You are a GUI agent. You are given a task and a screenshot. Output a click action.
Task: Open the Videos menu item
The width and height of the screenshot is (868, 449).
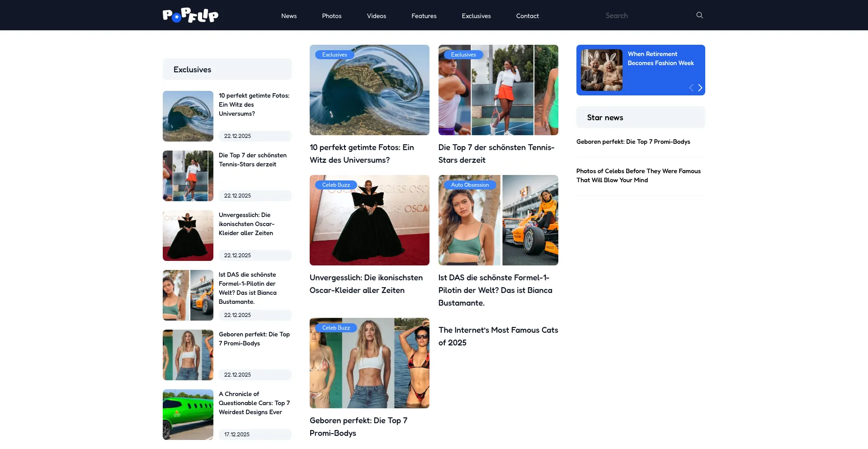tap(376, 16)
